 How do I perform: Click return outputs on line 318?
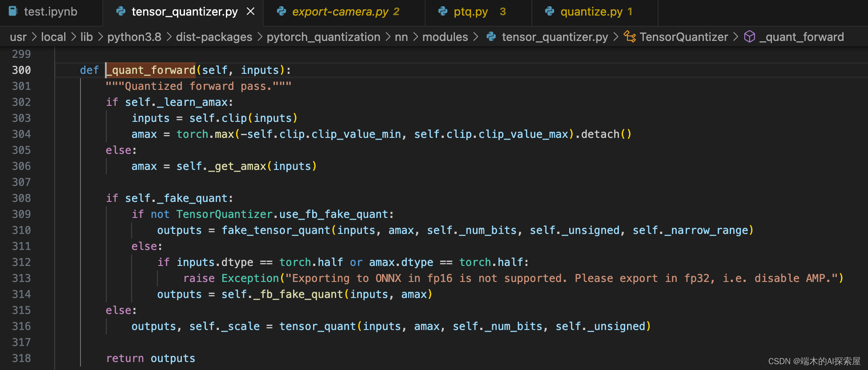click(151, 358)
